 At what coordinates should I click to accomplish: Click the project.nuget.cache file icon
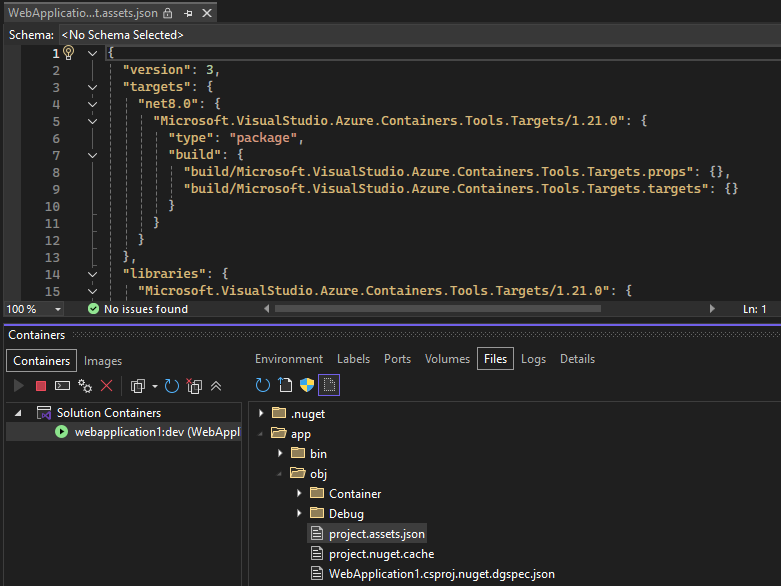coord(317,553)
